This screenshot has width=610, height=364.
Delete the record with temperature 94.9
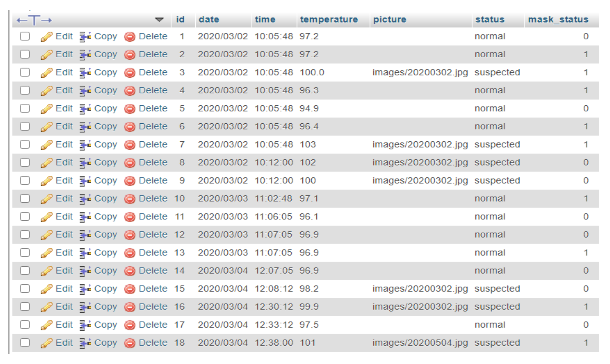pyautogui.click(x=152, y=108)
